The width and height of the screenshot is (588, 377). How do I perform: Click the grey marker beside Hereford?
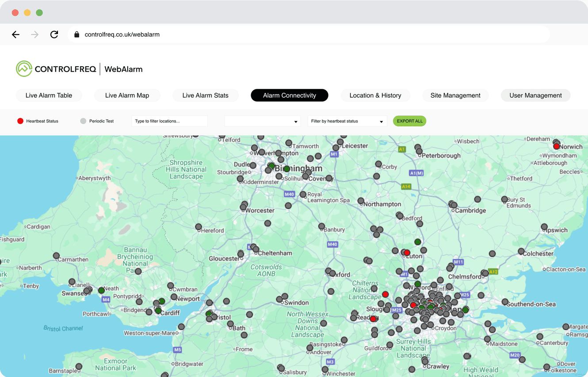click(199, 227)
